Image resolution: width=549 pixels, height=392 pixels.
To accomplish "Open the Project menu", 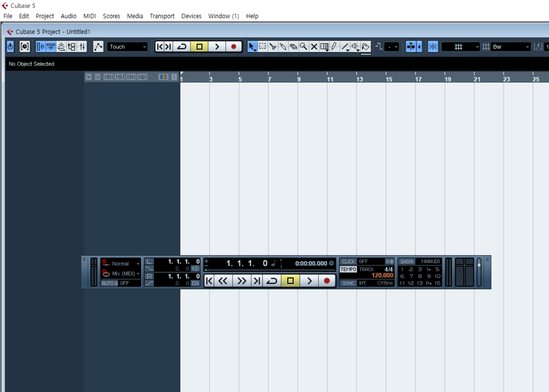I will (45, 16).
